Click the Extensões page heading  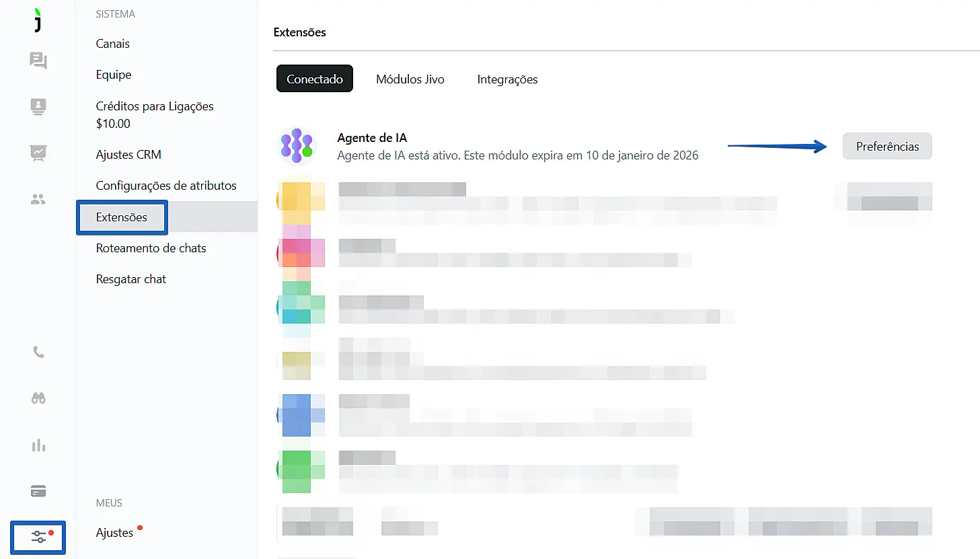[x=300, y=32]
